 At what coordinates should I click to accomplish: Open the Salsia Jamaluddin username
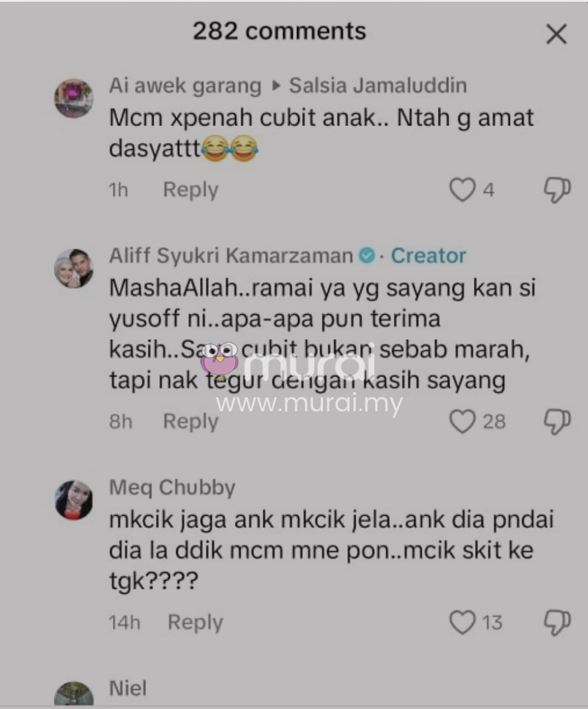click(378, 85)
